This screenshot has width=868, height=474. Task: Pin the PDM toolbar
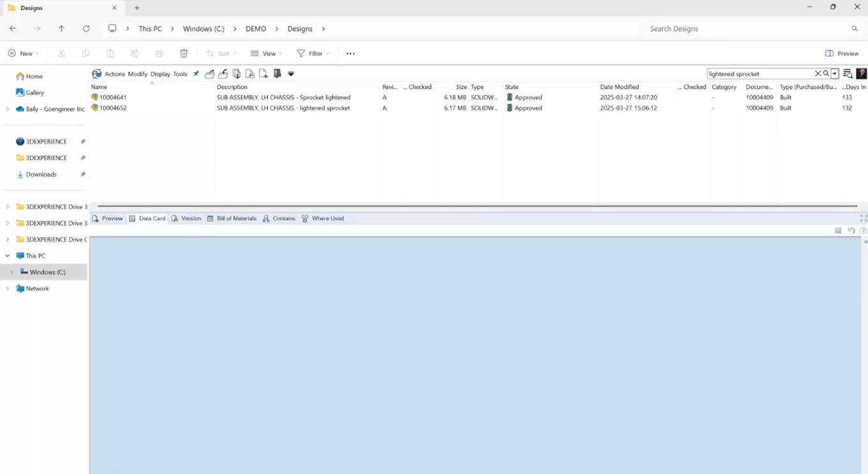click(x=196, y=73)
